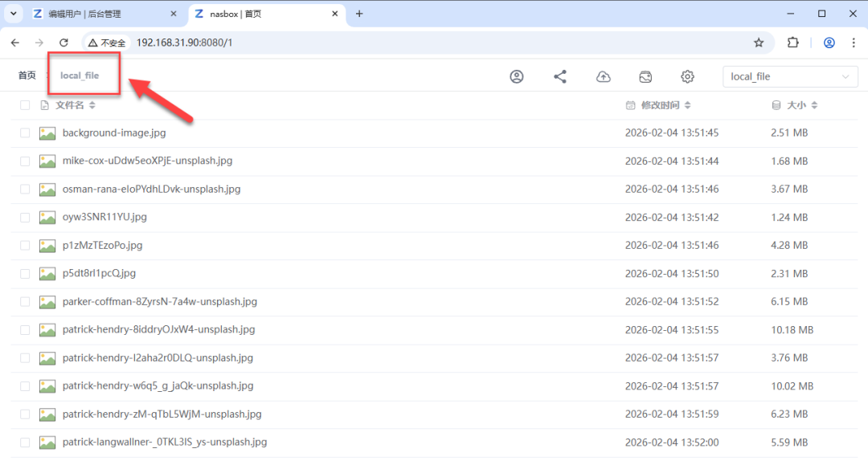Check the box for mike-cox-uDdw5eoXPjE-unsplash.jpg
The image size is (868, 465).
(x=25, y=161)
